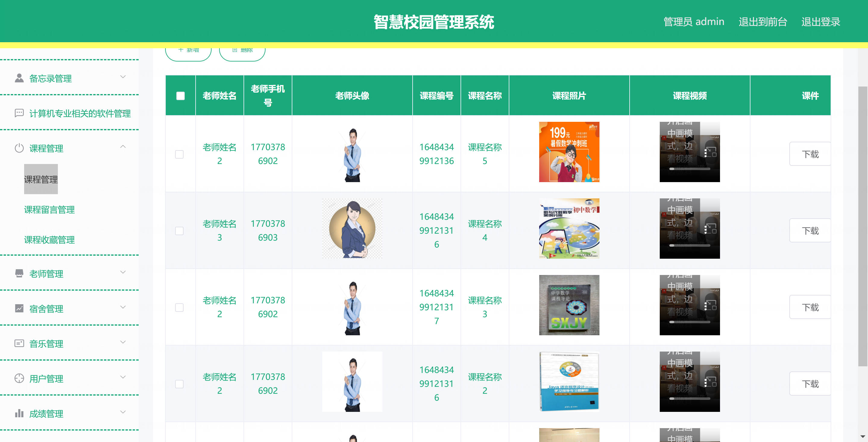Screen dimensions: 868x442
Task: Seek the progress bar on 课程名称3 video
Action: pyautogui.click(x=689, y=322)
